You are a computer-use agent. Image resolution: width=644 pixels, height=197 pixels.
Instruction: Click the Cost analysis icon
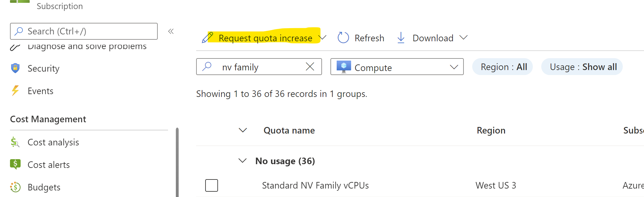(15, 142)
